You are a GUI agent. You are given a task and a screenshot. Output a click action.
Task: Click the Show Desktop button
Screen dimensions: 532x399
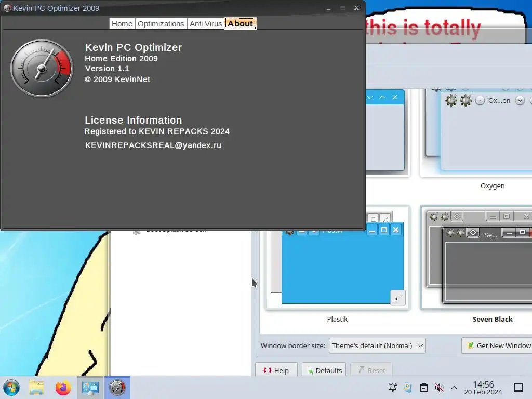tap(518, 388)
